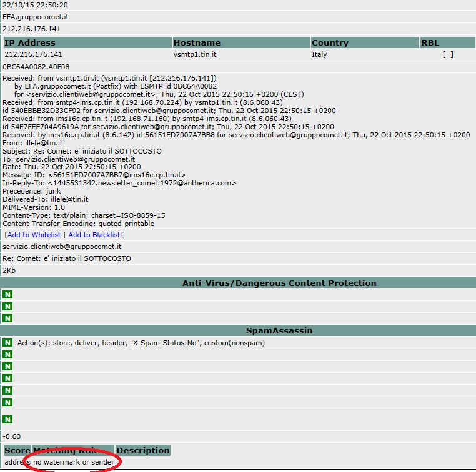Viewport: 476px width, 472px height.
Task: Select the Anti-Virus/Dangerous Content Protection header
Action: [279, 283]
